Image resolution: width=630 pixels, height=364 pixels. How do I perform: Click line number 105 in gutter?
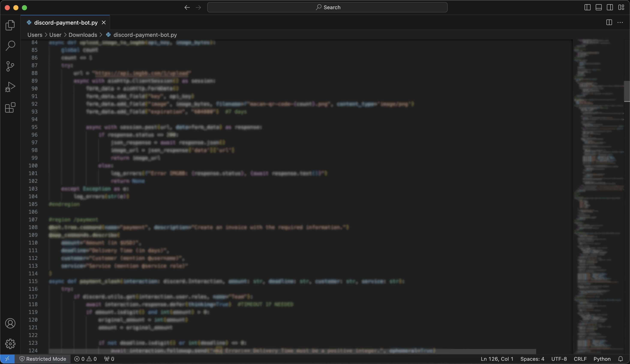(x=33, y=204)
